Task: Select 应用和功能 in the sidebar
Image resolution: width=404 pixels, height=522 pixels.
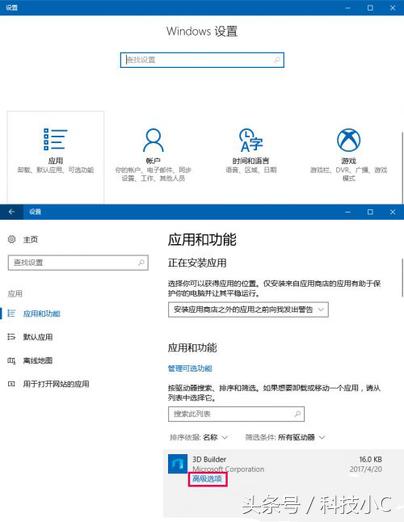Action: click(x=42, y=313)
